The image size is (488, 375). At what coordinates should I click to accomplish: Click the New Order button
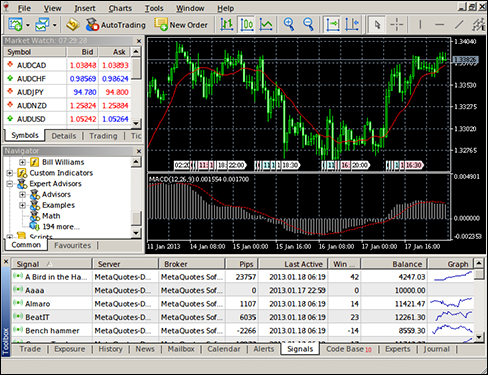(181, 25)
